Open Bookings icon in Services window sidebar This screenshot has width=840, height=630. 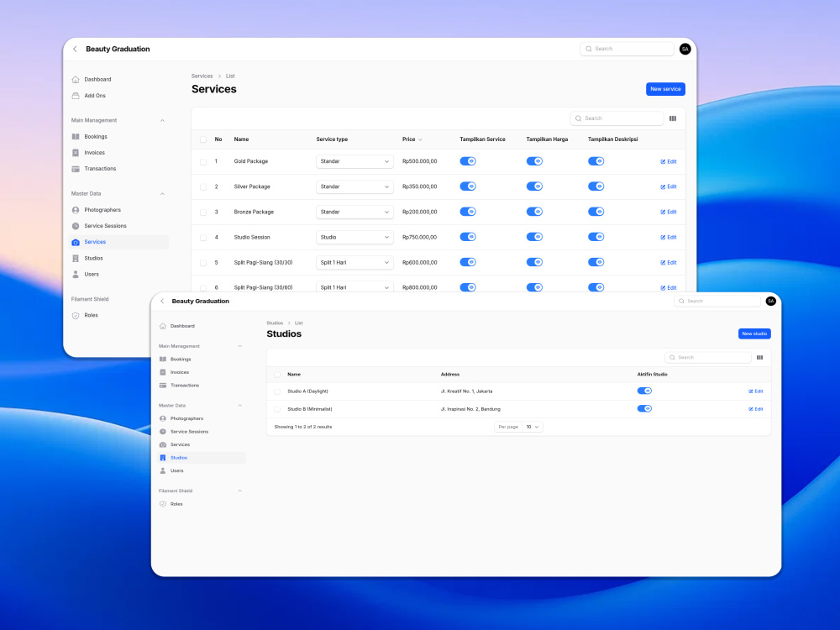(x=76, y=137)
